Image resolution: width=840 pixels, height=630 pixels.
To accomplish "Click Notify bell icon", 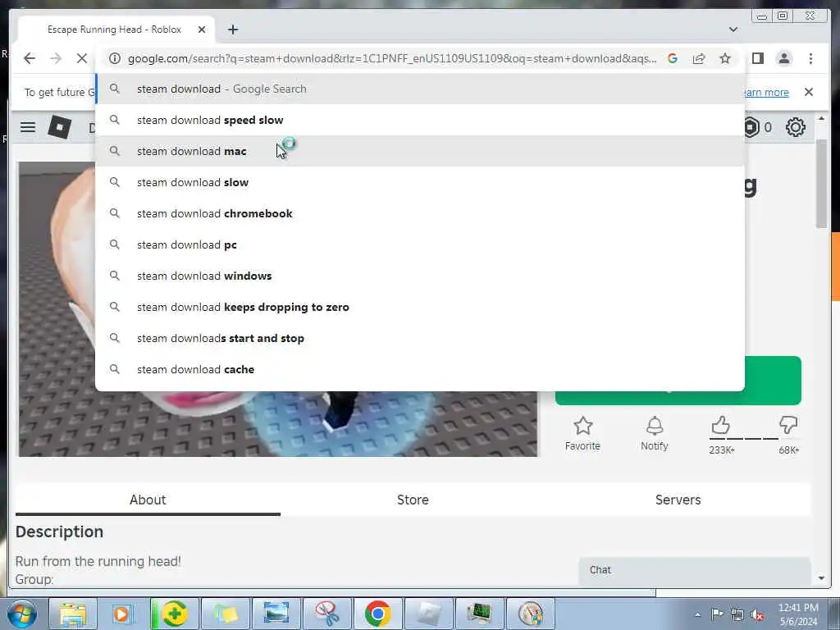I will click(x=654, y=427).
